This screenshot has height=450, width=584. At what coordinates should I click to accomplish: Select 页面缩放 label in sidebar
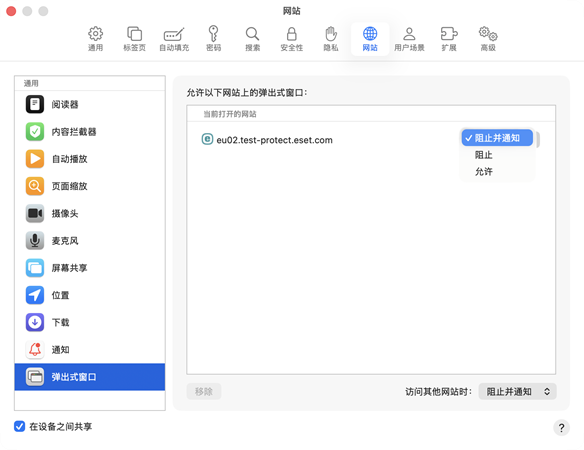69,186
